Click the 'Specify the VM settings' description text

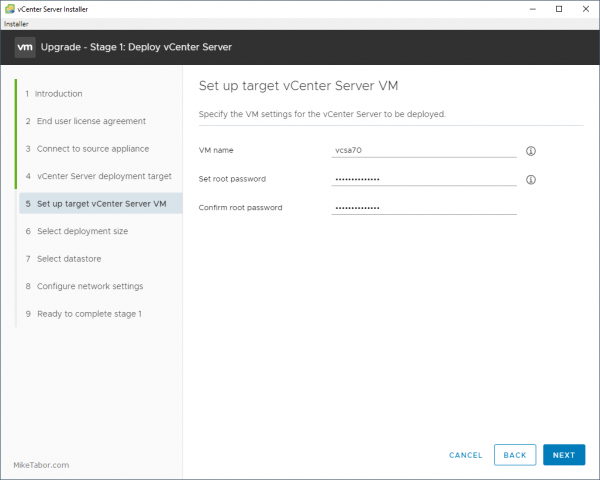pyautogui.click(x=322, y=114)
